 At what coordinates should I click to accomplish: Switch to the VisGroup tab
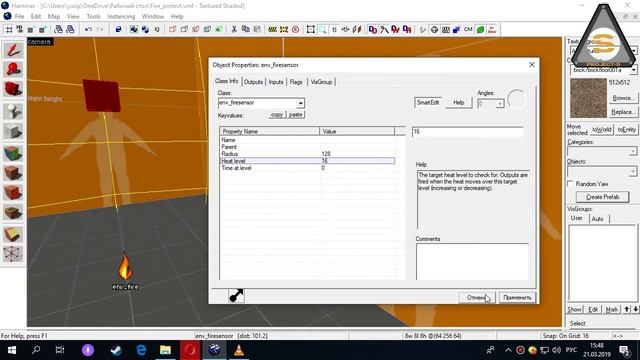[321, 82]
